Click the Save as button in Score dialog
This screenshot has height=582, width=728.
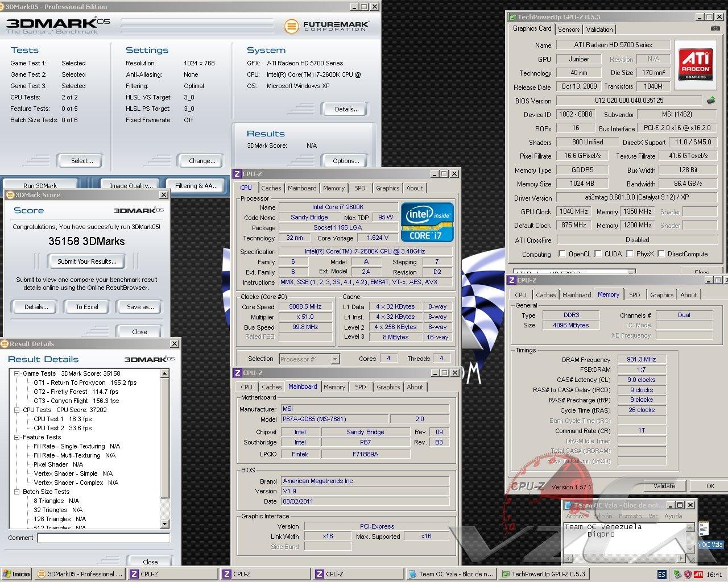click(140, 307)
